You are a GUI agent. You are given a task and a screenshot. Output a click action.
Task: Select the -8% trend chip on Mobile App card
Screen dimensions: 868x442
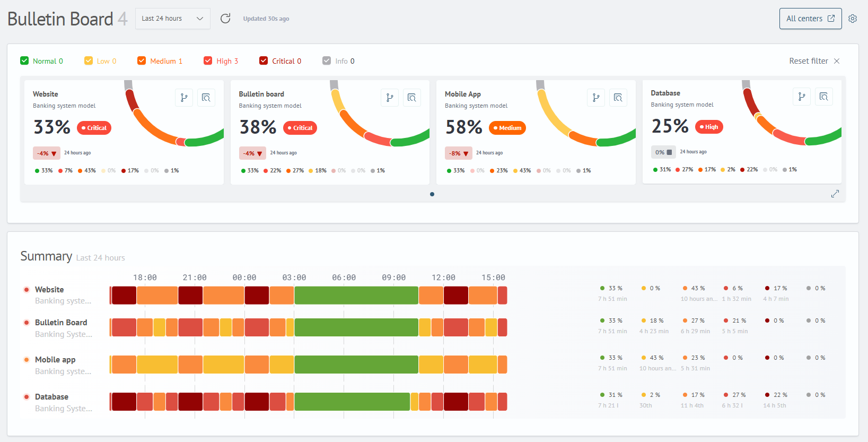coord(459,153)
